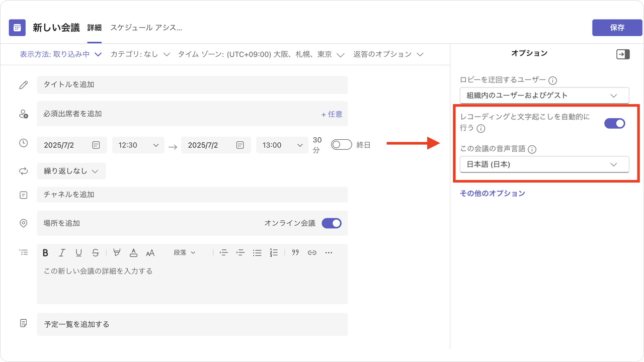The width and height of the screenshot is (644, 362).
Task: Click the info icon next to ロビーを迂回するユーザー
Action: [552, 80]
